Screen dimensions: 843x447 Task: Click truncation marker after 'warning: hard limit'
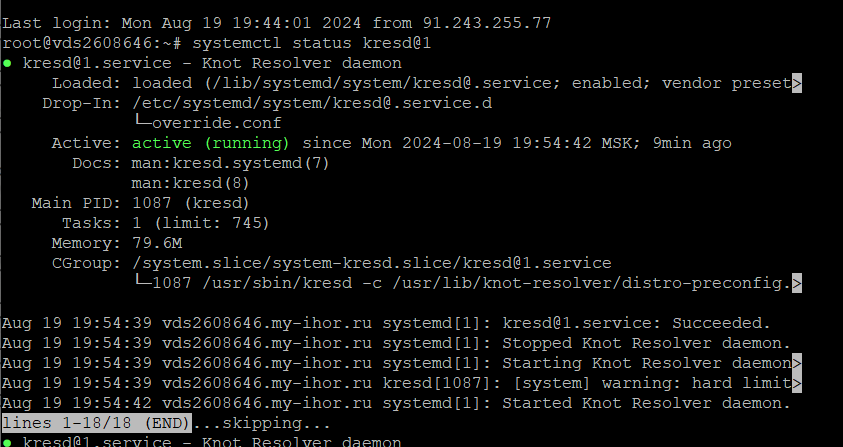click(797, 383)
